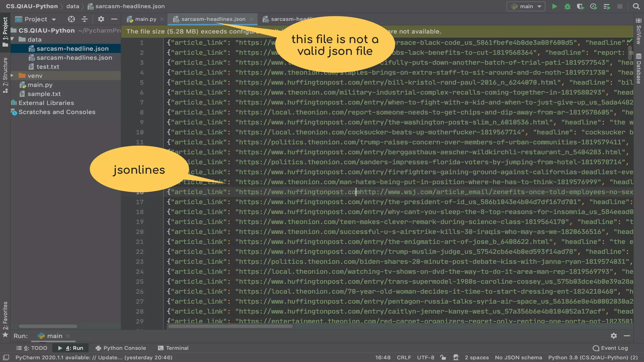Open the Event Log
Viewport: 644px width, 362px height.
coord(610,348)
